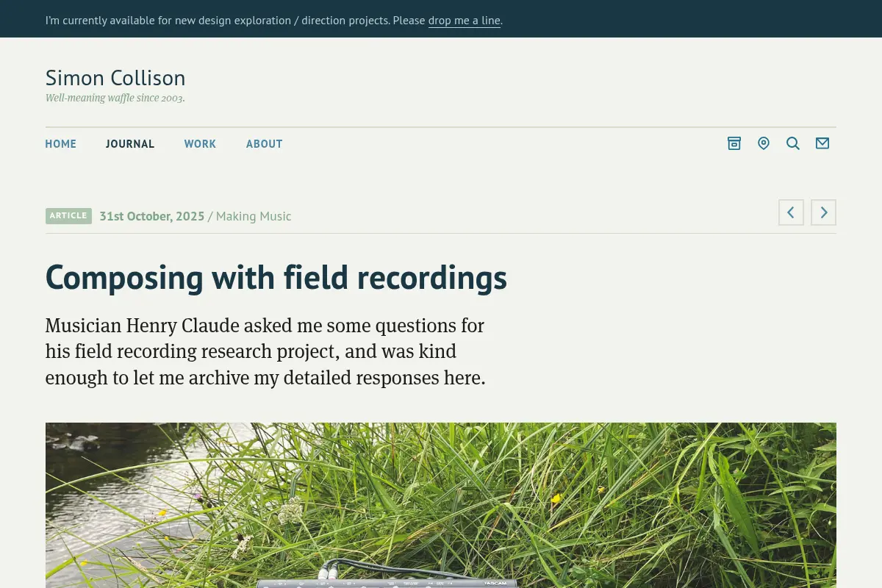
Task: Go to previous article with left chevron
Action: (791, 212)
